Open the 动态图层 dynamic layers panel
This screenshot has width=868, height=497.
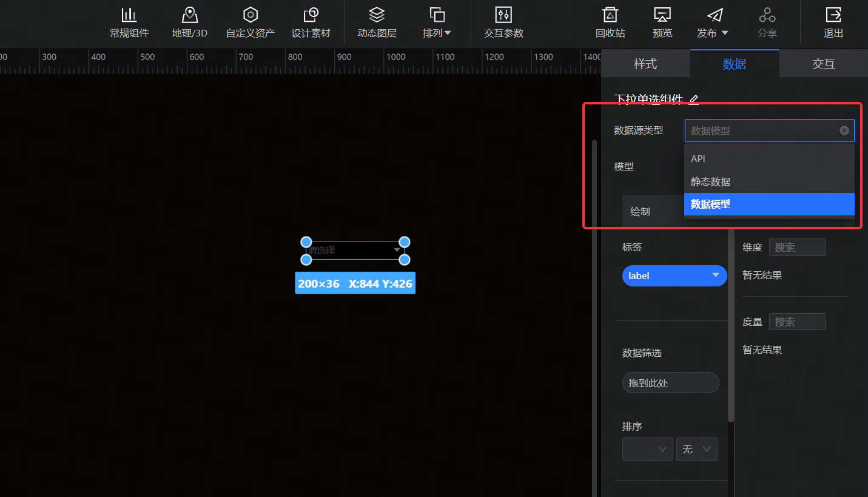pyautogui.click(x=377, y=22)
